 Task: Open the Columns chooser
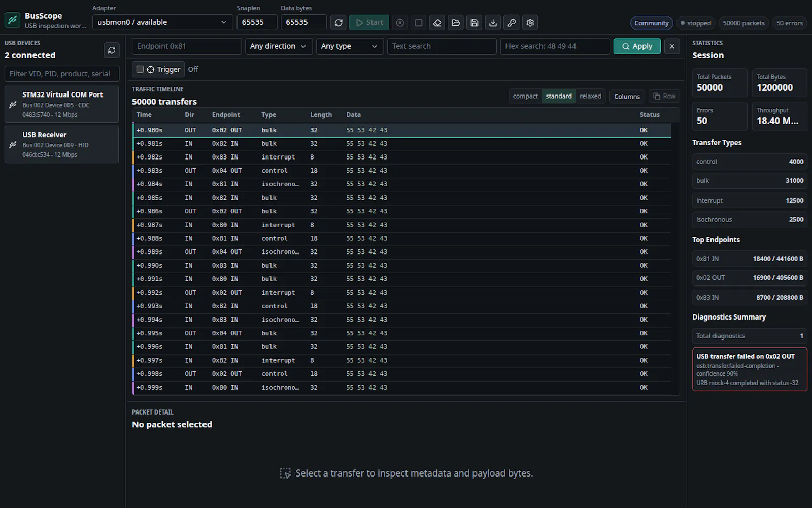click(x=627, y=96)
